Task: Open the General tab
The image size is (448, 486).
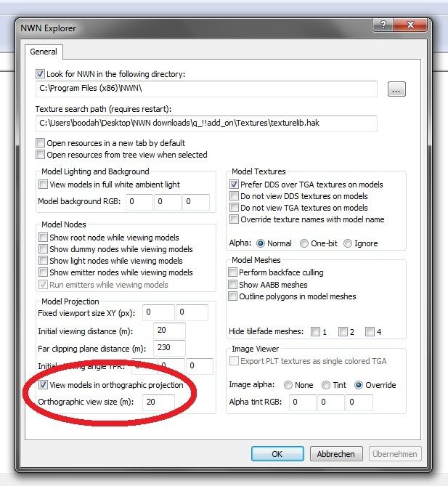Action: point(45,52)
